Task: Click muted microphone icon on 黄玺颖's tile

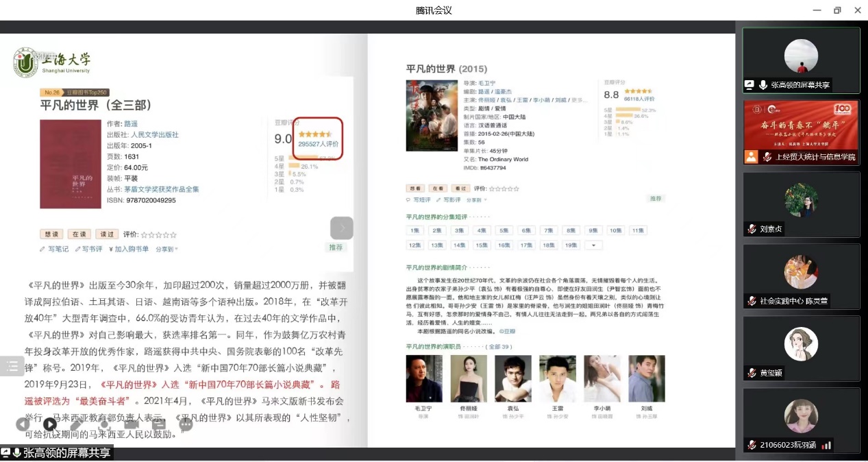Action: 752,373
